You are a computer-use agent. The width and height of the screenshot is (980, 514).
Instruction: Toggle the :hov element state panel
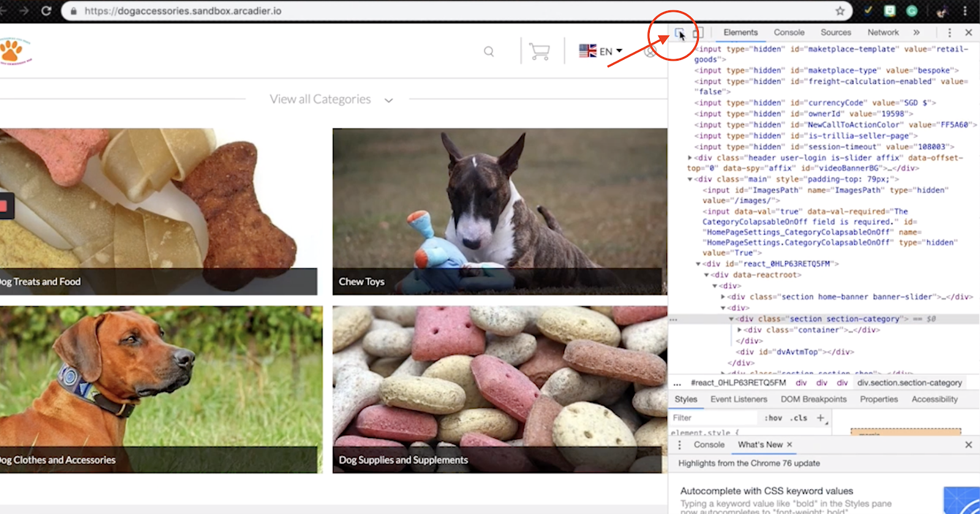[x=774, y=418]
